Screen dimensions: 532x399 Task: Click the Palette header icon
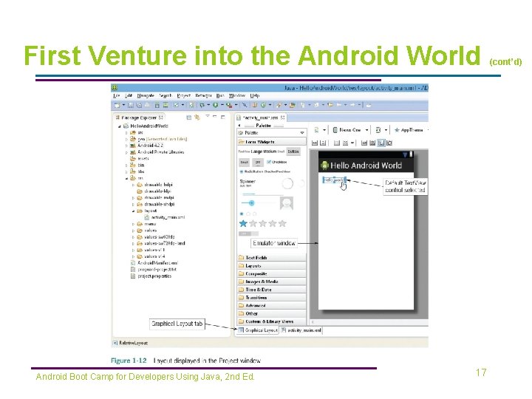point(241,133)
